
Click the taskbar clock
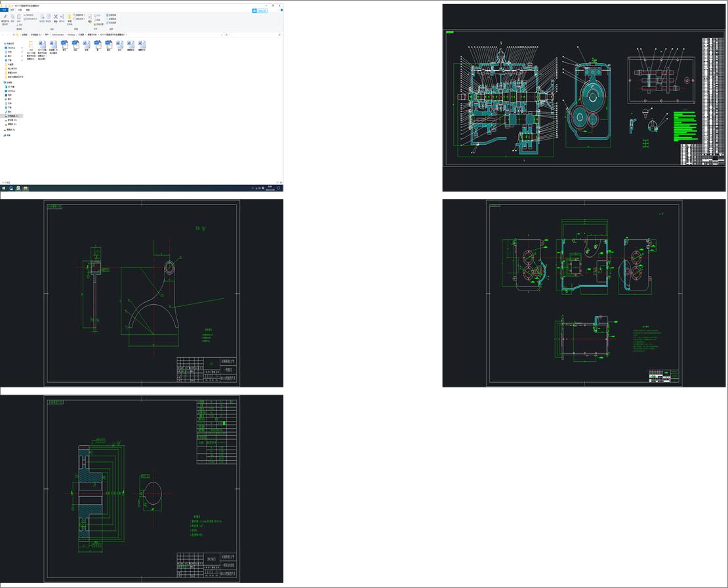(x=270, y=188)
